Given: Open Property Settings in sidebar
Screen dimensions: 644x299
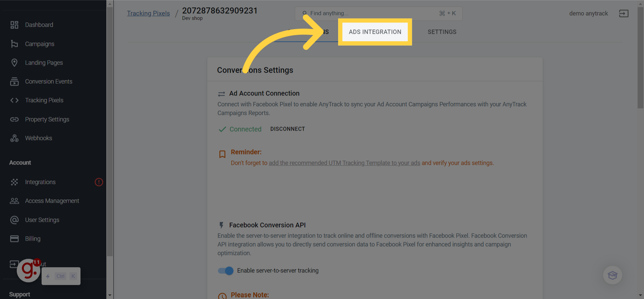Looking at the screenshot, I should 47,119.
